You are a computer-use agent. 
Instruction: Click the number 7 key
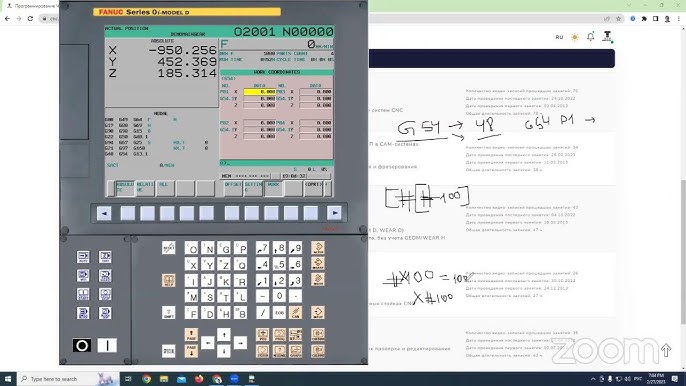pos(262,248)
